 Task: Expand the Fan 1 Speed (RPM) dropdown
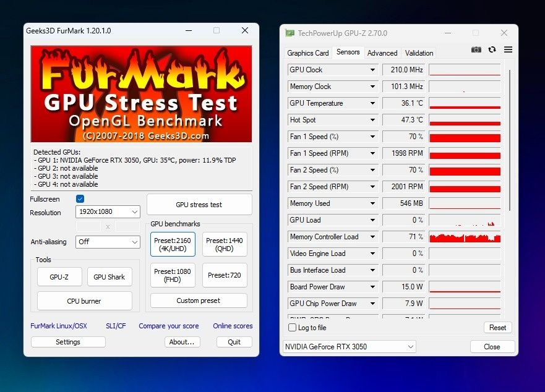click(372, 153)
